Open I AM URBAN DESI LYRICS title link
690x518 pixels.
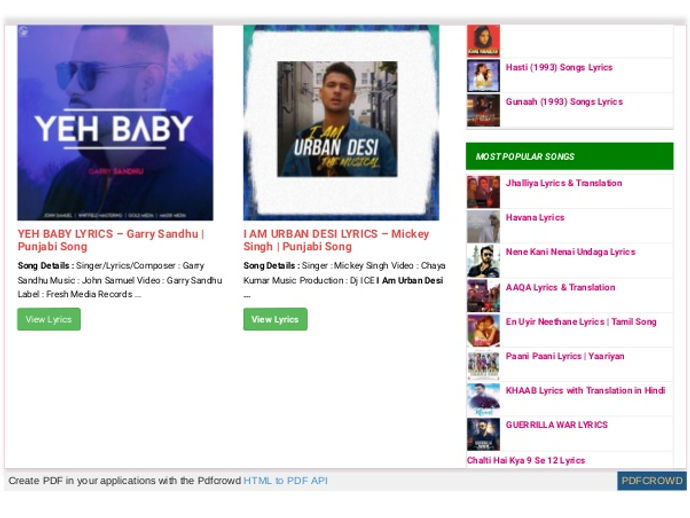[x=336, y=240]
